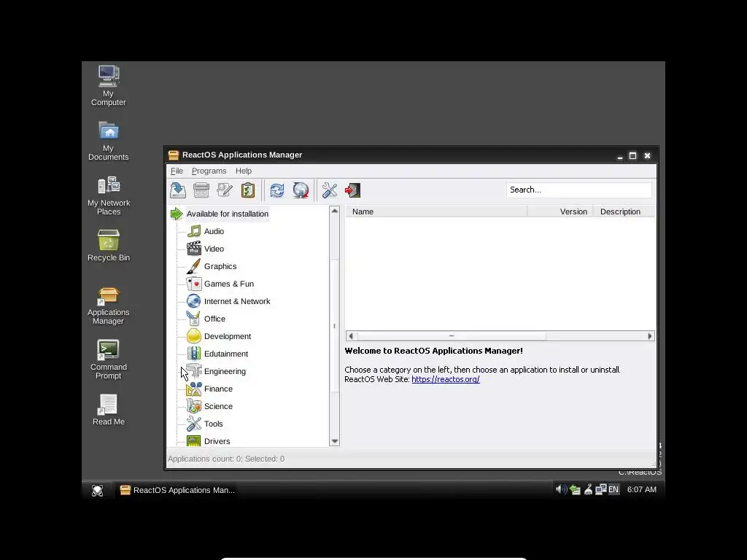Select the Audio category icon

(x=194, y=231)
